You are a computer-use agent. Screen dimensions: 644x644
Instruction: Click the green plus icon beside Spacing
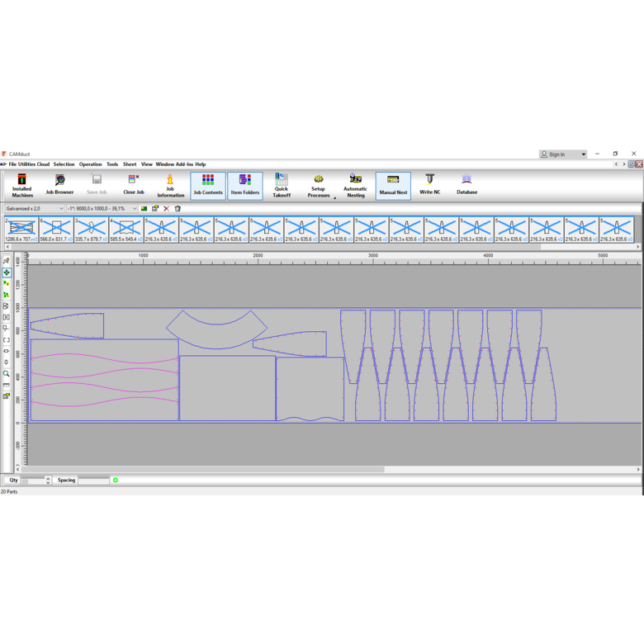pos(116,481)
